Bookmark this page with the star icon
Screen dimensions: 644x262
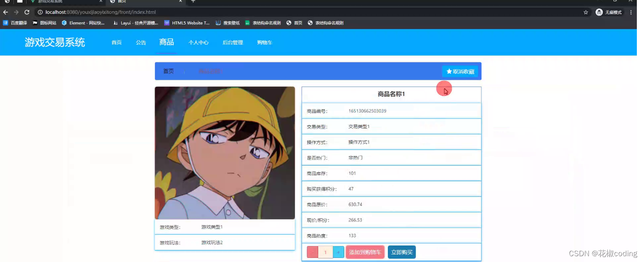click(x=586, y=12)
